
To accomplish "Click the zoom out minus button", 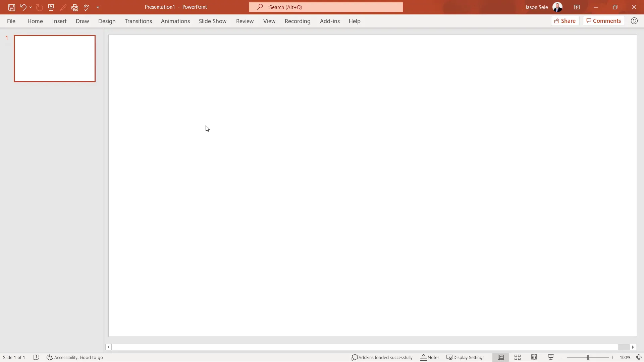I will (x=563, y=358).
